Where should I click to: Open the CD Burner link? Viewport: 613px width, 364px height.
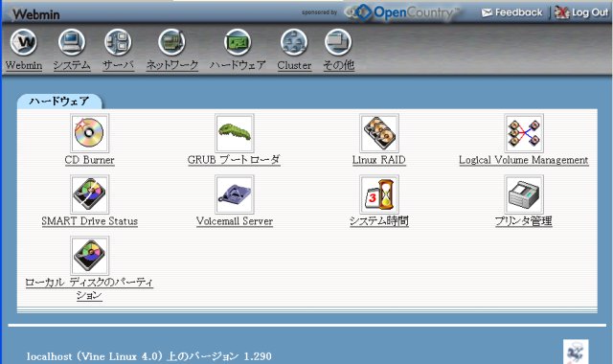(89, 160)
